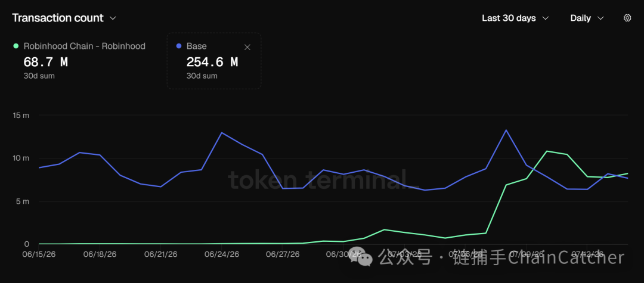Click the 06/24/26 Base peak point

[222, 132]
